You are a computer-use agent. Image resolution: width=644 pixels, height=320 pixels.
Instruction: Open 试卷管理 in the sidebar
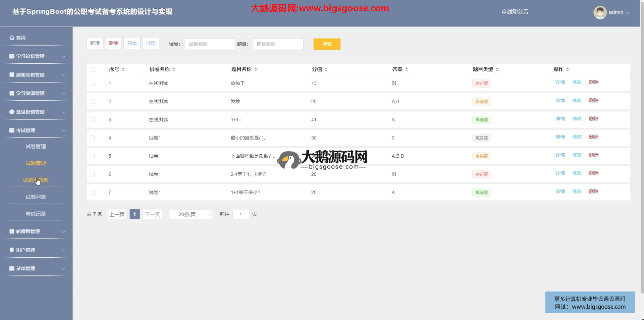(36, 147)
